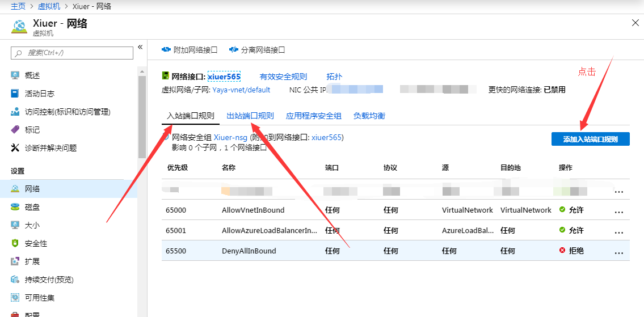The height and width of the screenshot is (317, 644).
Task: Click 附加网络接口 toolbar button
Action: click(x=190, y=50)
